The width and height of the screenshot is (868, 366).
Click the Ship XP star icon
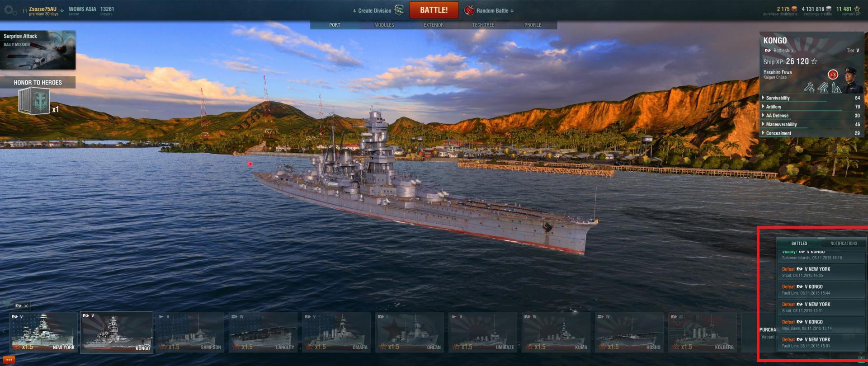click(x=814, y=61)
